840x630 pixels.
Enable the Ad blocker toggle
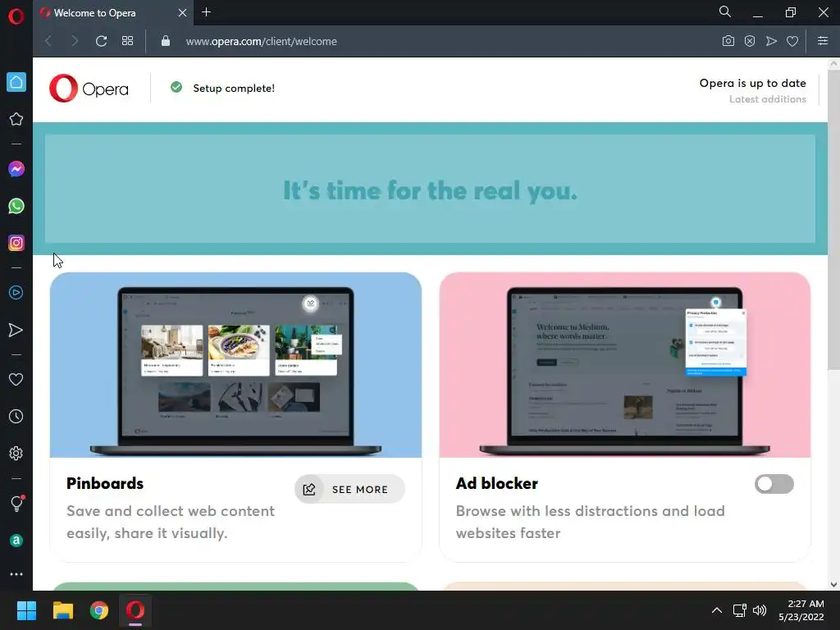click(x=774, y=484)
